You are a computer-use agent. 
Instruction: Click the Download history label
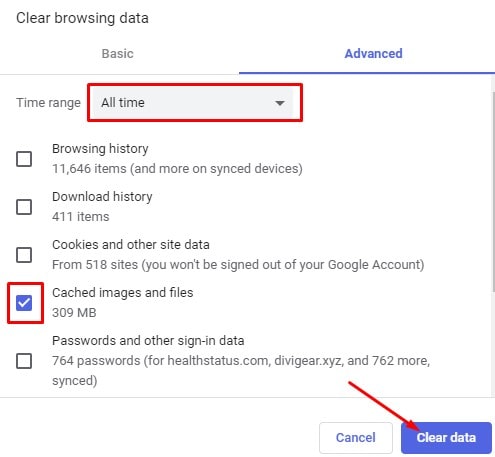(x=102, y=197)
